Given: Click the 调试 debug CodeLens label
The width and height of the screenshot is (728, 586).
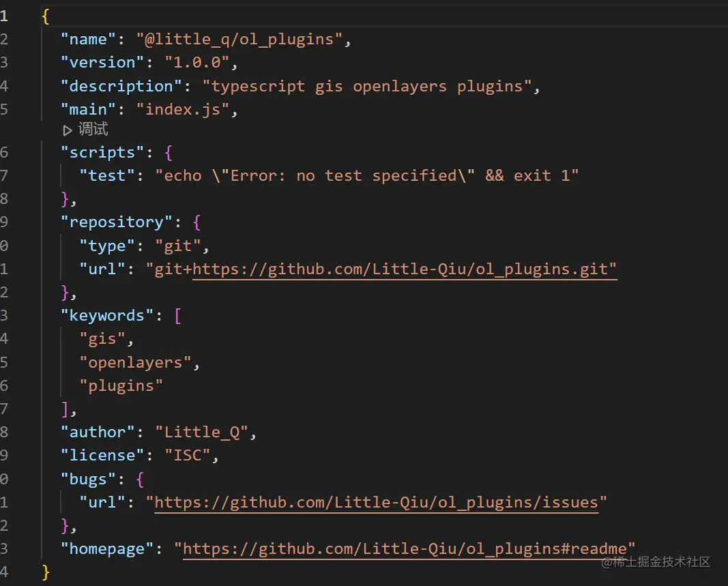Looking at the screenshot, I should tap(93, 130).
